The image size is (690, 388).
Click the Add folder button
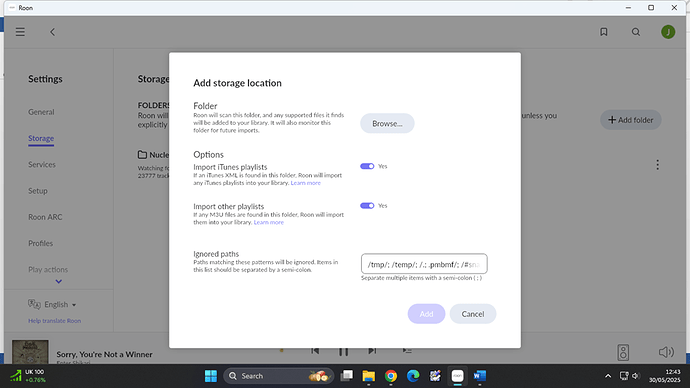pos(631,120)
